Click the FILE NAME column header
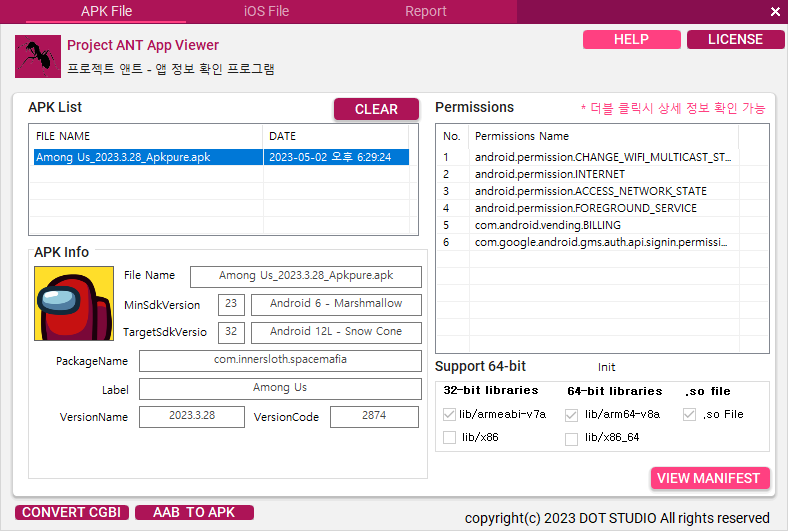Viewport: 788px width, 531px height. pyautogui.click(x=146, y=136)
